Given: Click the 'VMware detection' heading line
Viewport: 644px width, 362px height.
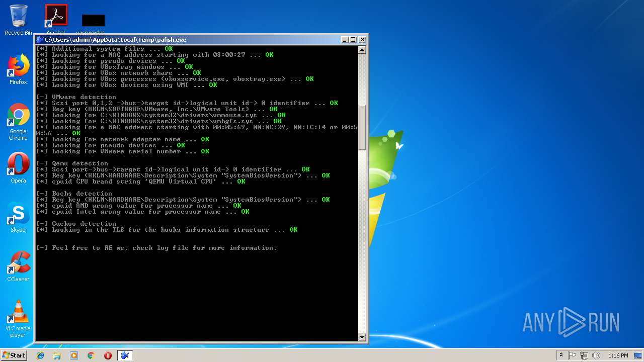Looking at the screenshot, I should click(x=76, y=97).
